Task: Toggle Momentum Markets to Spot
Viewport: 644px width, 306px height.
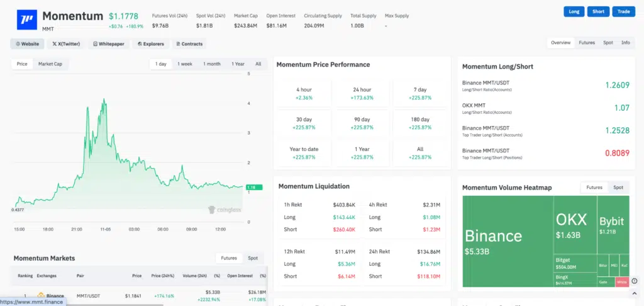Action: (x=253, y=258)
